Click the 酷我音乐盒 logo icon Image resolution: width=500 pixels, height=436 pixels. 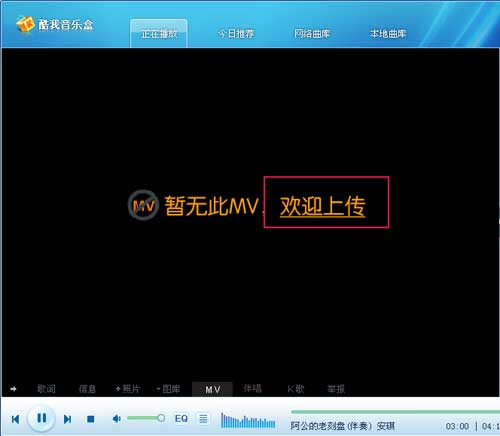click(x=25, y=24)
